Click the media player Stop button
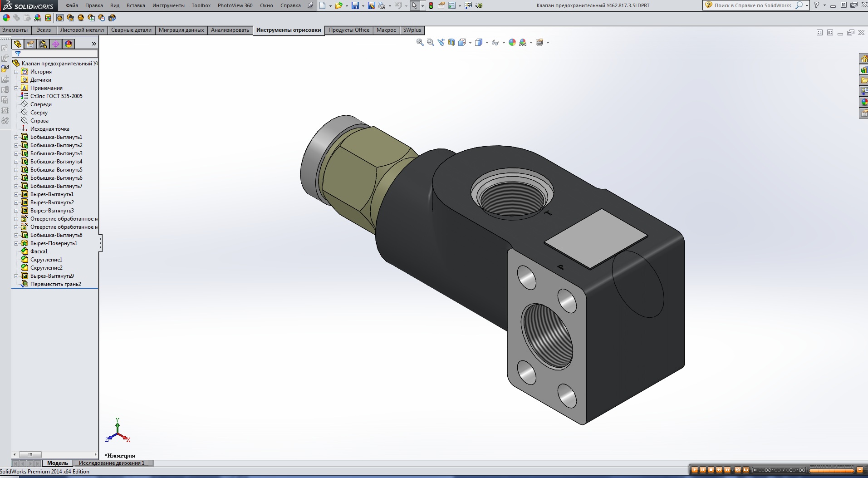Viewport: 868px width, 478px height. [x=711, y=470]
